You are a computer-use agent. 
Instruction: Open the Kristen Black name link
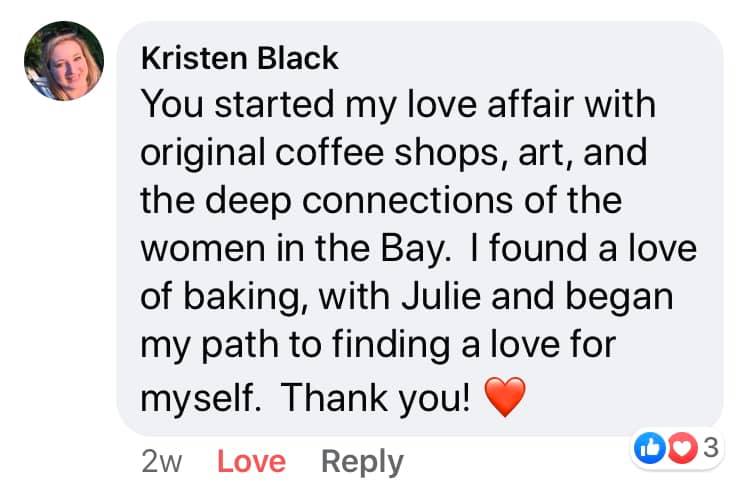[x=240, y=58]
